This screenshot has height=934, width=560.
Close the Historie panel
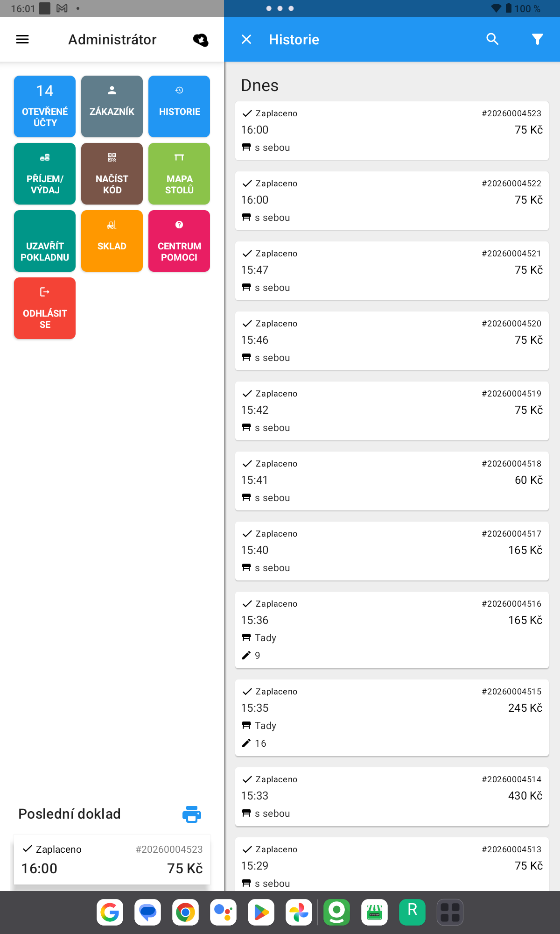coord(246,39)
